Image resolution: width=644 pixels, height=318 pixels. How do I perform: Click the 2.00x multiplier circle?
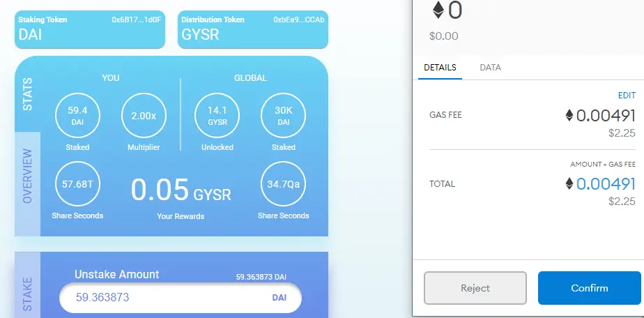[x=144, y=116]
